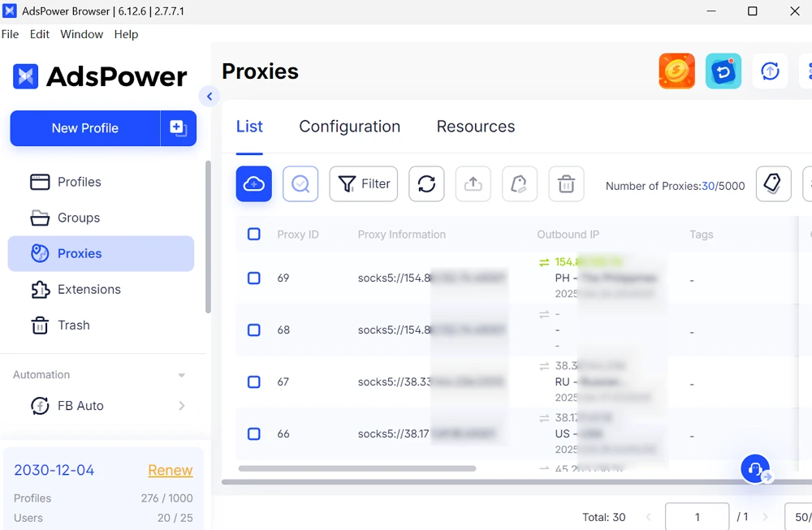This screenshot has height=530, width=812.
Task: Expand the FB Auto submenu
Action: [182, 406]
